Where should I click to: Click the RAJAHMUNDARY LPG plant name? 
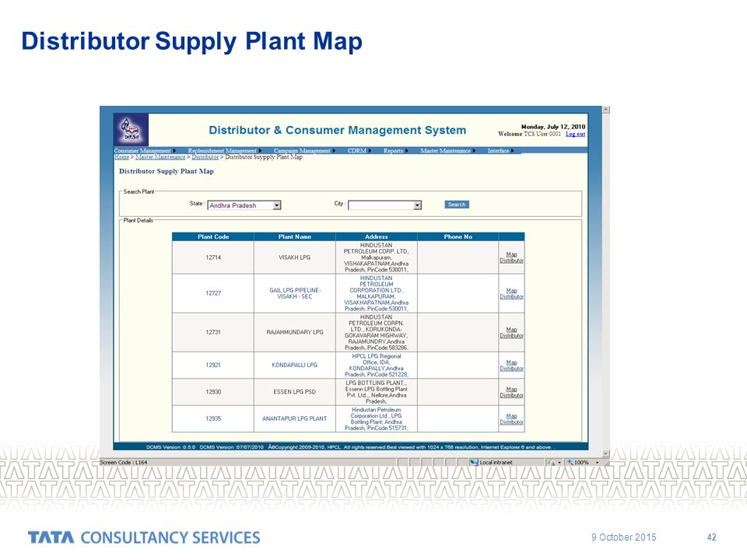point(294,332)
